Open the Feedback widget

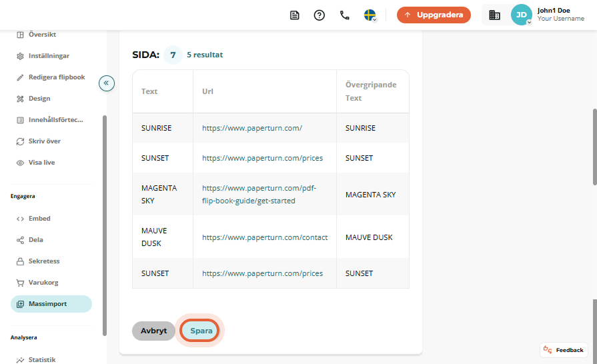tap(564, 350)
